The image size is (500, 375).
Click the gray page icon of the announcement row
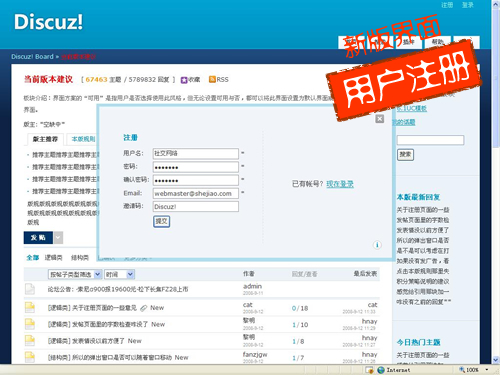(30, 289)
